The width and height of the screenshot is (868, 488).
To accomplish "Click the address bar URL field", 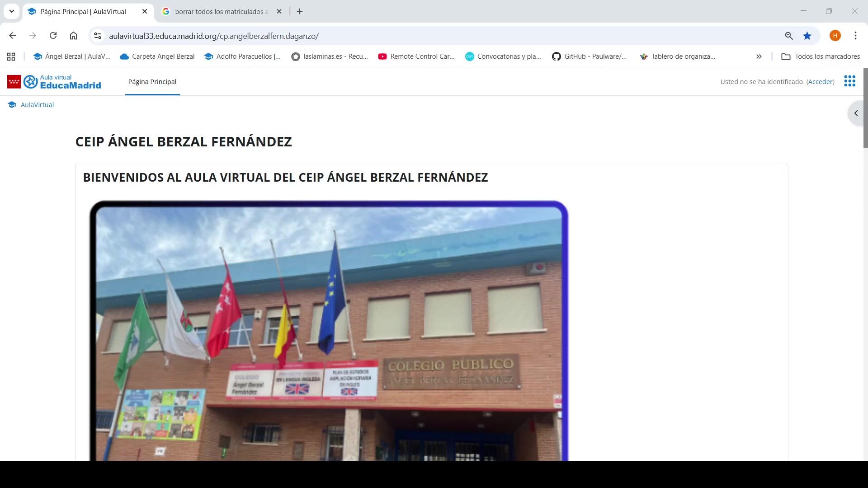I will coord(407,36).
